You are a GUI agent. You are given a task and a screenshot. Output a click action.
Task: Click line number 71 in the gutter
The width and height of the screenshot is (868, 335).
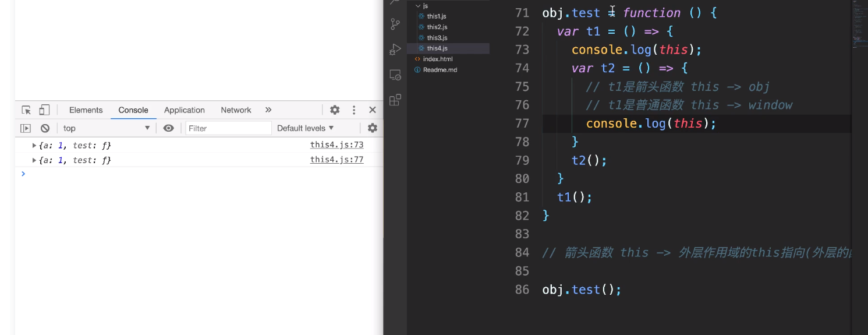[x=522, y=13]
